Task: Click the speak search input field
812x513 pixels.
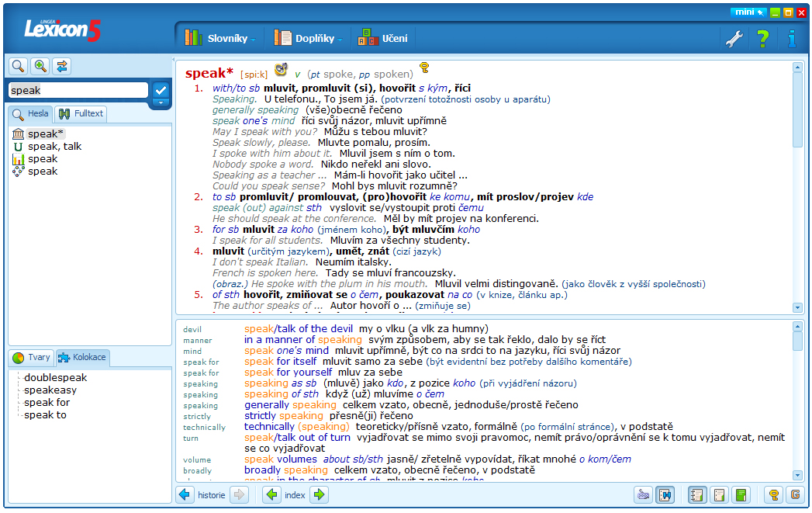Action: click(78, 90)
